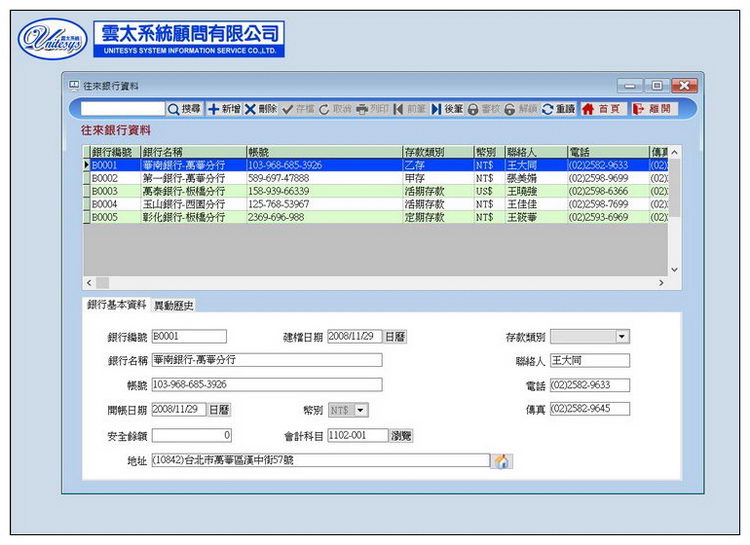Click the 刪除 delete record button

tap(261, 108)
